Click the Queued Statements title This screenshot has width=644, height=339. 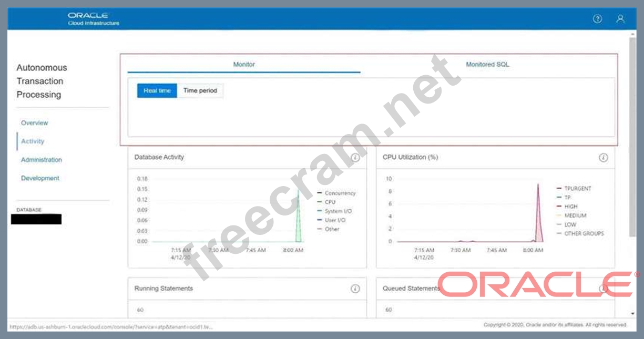coord(411,289)
